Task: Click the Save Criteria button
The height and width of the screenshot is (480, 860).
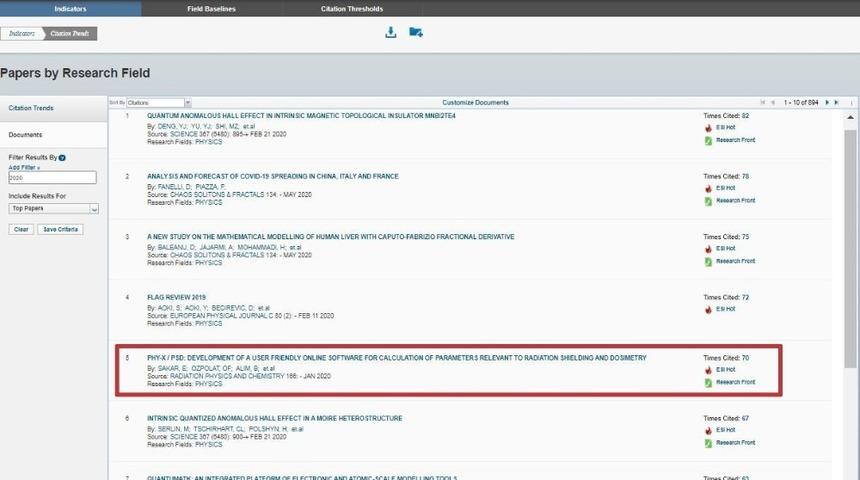Action: pos(59,229)
